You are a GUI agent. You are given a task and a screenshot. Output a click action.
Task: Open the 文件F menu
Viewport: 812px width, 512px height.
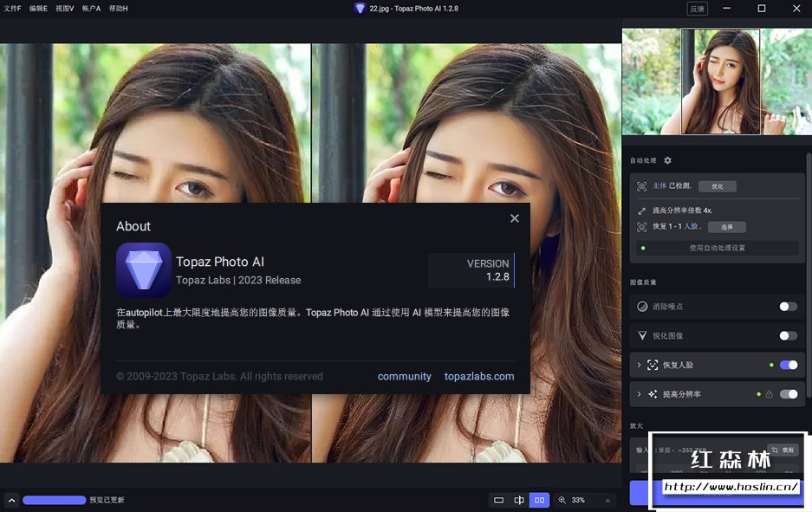(12, 8)
